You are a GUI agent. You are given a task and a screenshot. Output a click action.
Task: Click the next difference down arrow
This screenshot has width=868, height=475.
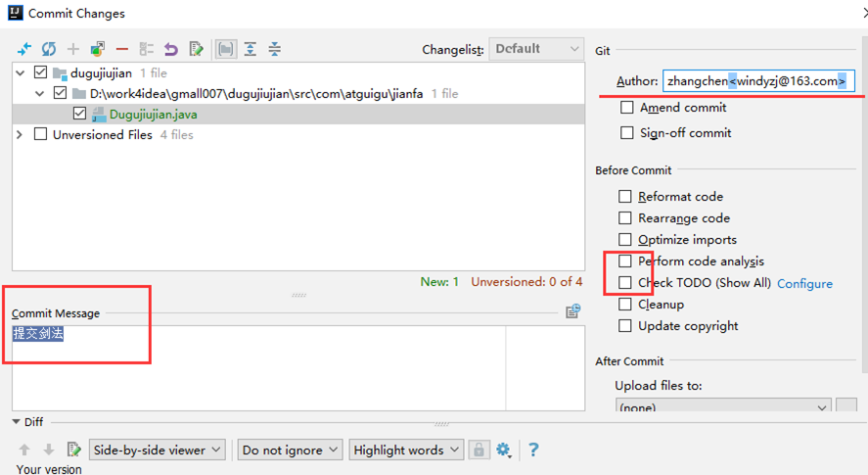click(49, 450)
